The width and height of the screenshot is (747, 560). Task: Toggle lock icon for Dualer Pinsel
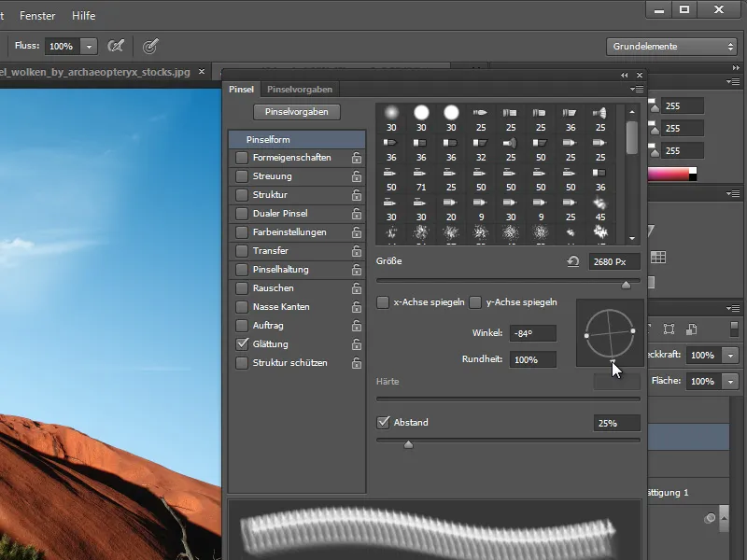357,214
